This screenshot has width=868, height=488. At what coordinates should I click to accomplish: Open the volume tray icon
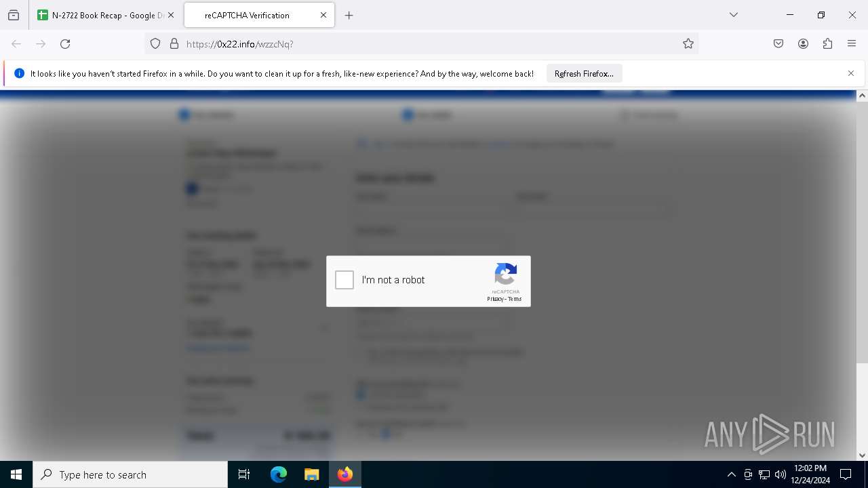click(x=781, y=474)
